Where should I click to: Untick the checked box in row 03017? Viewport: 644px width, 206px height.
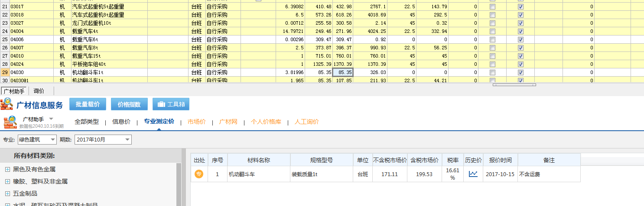coord(520,7)
